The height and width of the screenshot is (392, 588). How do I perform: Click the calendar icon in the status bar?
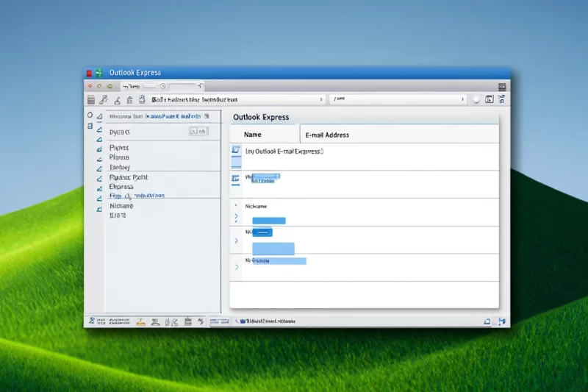[x=188, y=321]
